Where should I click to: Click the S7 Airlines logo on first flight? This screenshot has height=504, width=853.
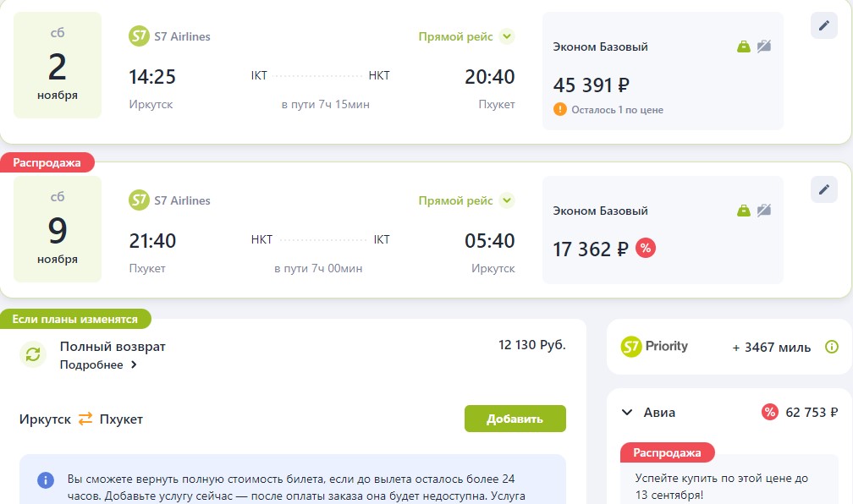click(x=139, y=36)
